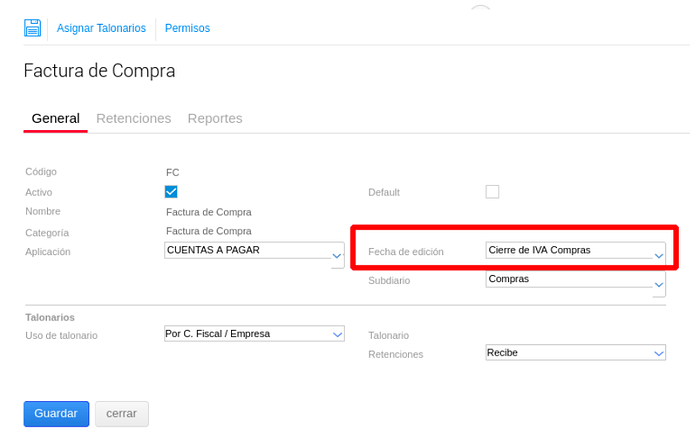Open the Permisos link

click(x=187, y=28)
